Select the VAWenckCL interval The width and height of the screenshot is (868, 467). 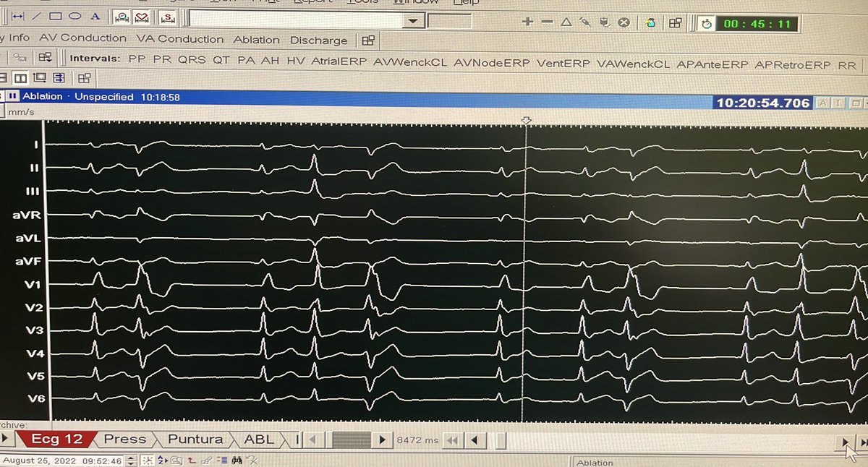634,64
